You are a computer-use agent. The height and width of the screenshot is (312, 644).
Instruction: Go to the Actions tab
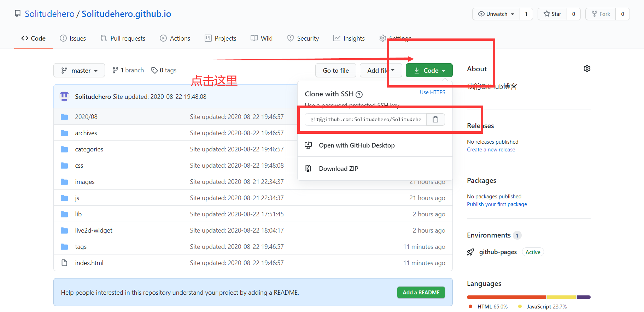[x=175, y=38]
